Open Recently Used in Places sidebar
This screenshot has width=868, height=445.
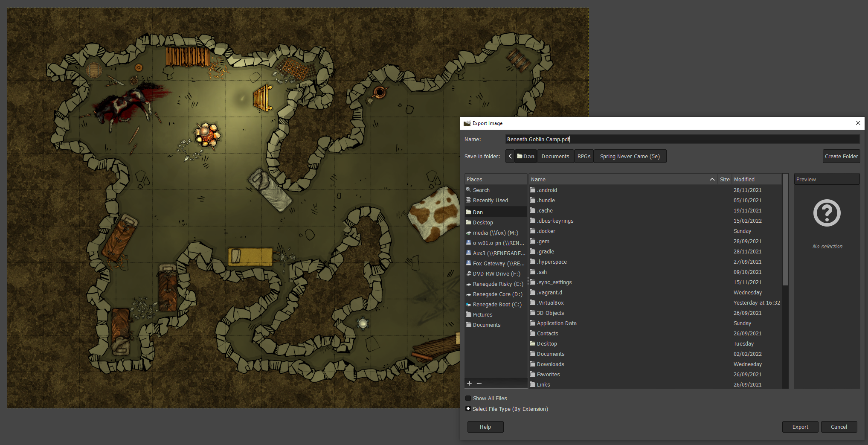(490, 201)
